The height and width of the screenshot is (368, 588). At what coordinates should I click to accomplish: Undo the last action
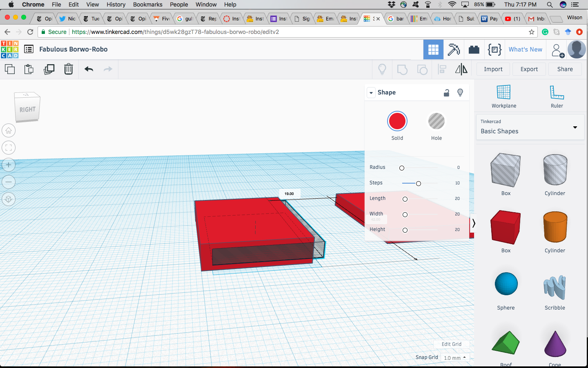89,69
